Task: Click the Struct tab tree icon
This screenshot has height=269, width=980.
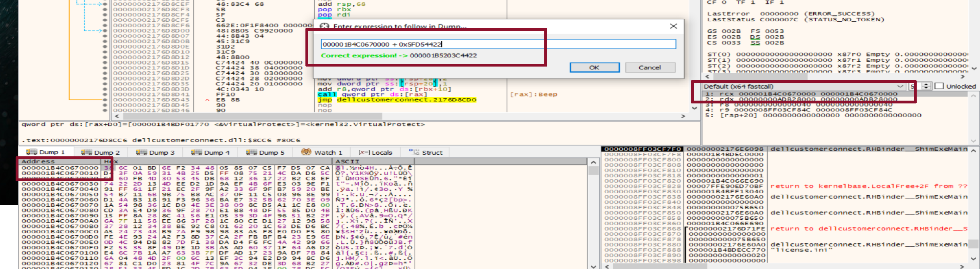Action: 414,152
